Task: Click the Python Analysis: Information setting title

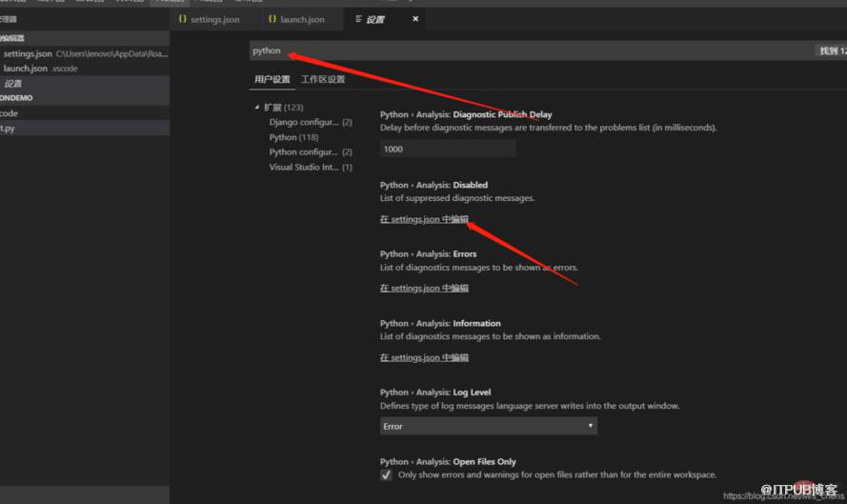Action: [x=440, y=323]
